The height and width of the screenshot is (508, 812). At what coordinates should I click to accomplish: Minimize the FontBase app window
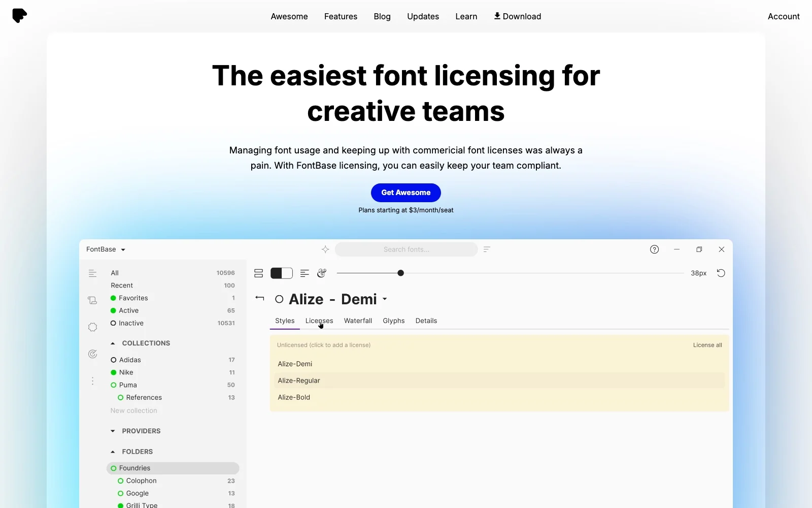(676, 249)
